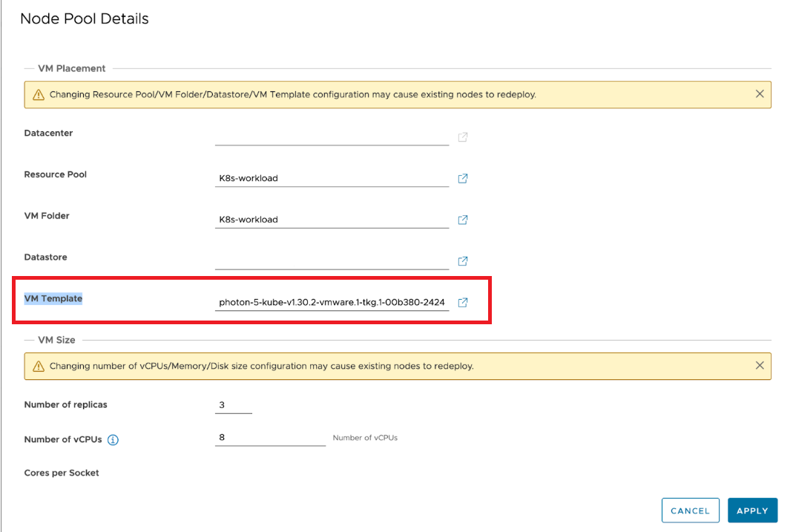Focus the empty Datastore field
This screenshot has height=532, width=793.
(x=332, y=261)
